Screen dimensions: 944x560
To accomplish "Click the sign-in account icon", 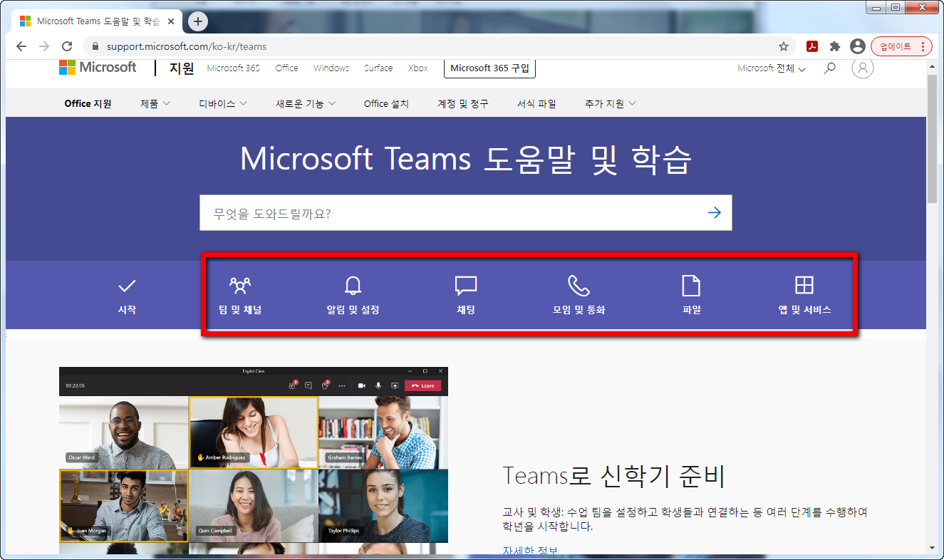I will [x=863, y=68].
